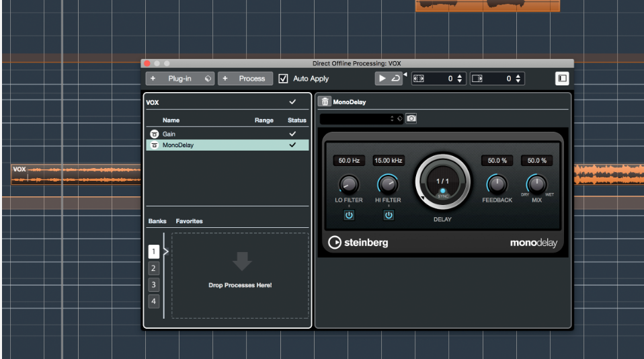
Task: Select bank 2
Action: 154,268
